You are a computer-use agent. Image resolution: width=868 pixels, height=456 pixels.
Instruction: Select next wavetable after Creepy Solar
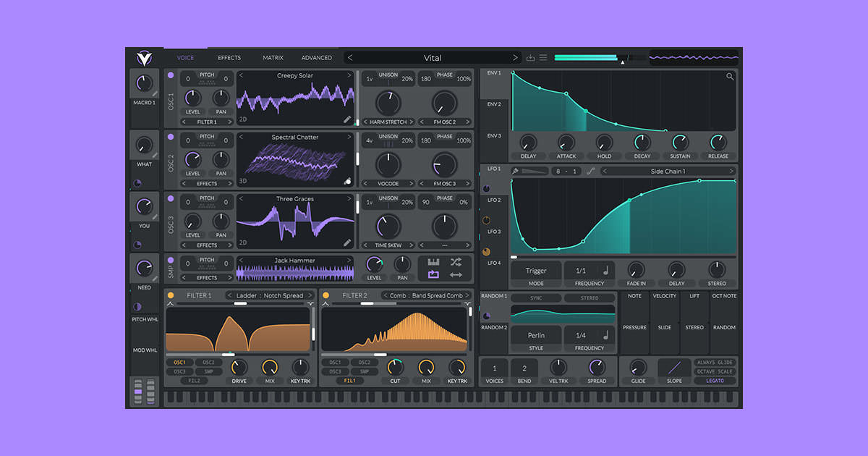pyautogui.click(x=349, y=75)
